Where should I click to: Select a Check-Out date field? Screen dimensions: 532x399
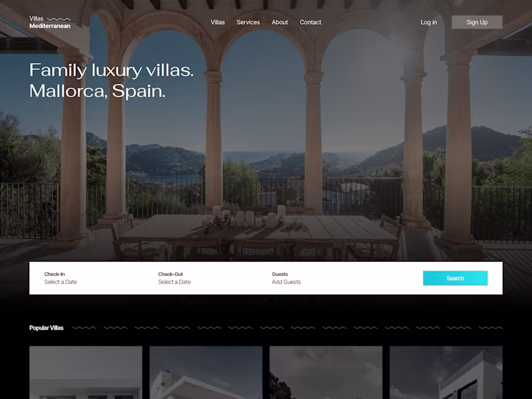pos(174,278)
